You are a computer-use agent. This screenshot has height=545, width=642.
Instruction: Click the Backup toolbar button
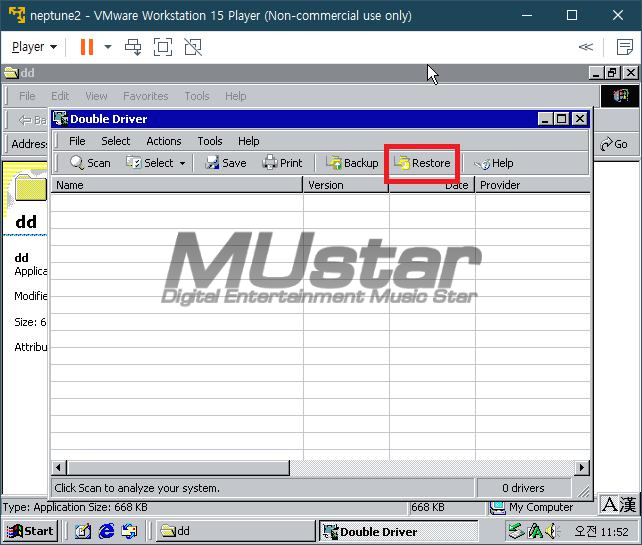353,163
